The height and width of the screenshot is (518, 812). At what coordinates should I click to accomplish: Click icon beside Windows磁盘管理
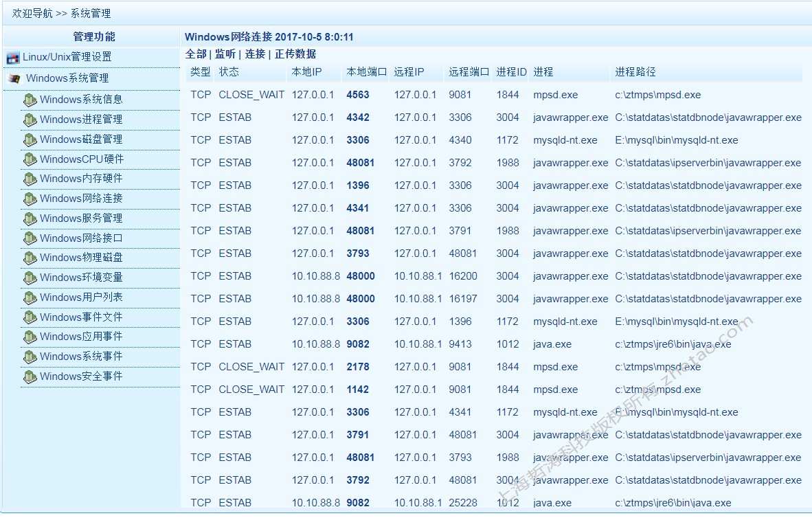pos(30,139)
